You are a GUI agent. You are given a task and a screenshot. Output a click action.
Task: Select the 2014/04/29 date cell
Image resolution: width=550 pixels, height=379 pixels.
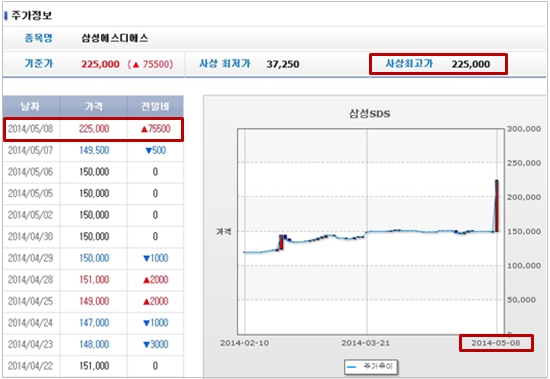[x=31, y=258]
